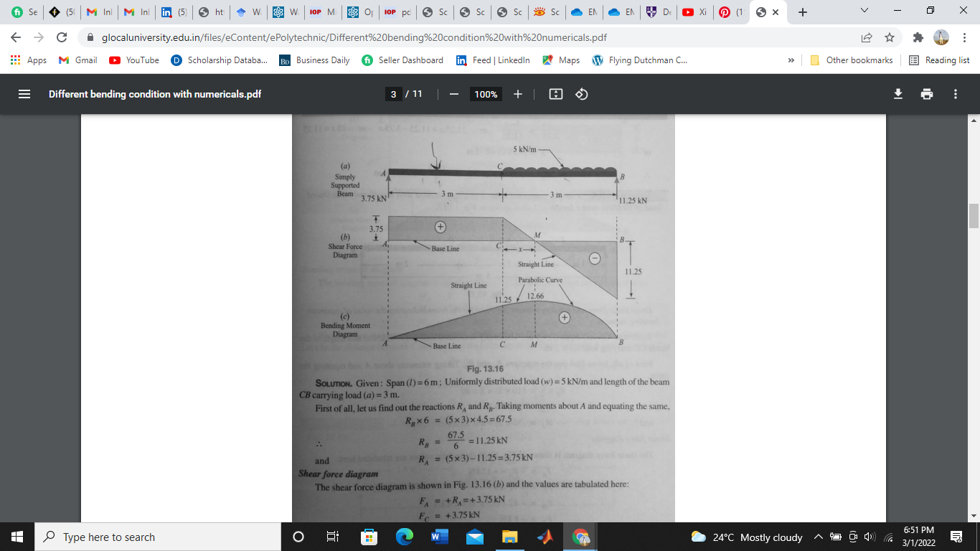This screenshot has width=980, height=551.
Task: Open the Chrome extensions puzzle icon
Action: click(x=918, y=37)
